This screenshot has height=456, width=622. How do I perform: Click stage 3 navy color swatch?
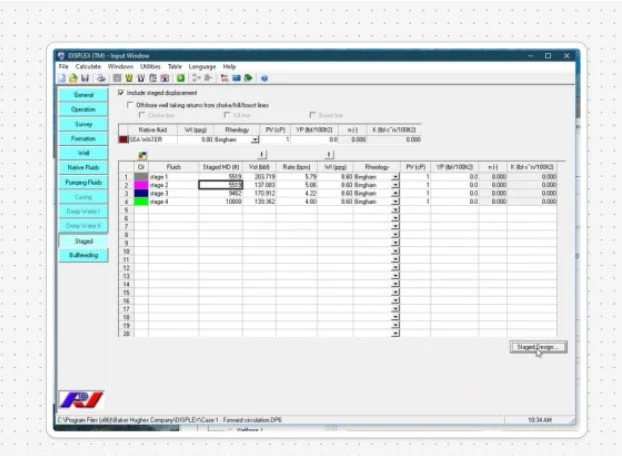coord(141,194)
